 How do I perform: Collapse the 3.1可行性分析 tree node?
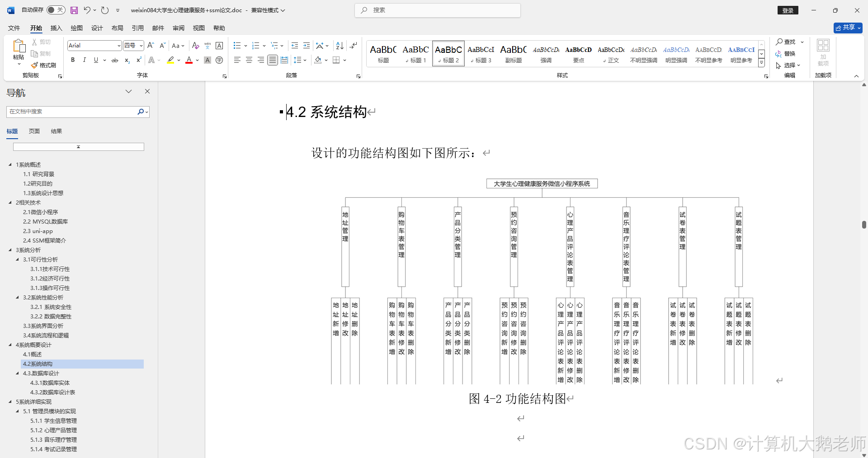point(18,259)
